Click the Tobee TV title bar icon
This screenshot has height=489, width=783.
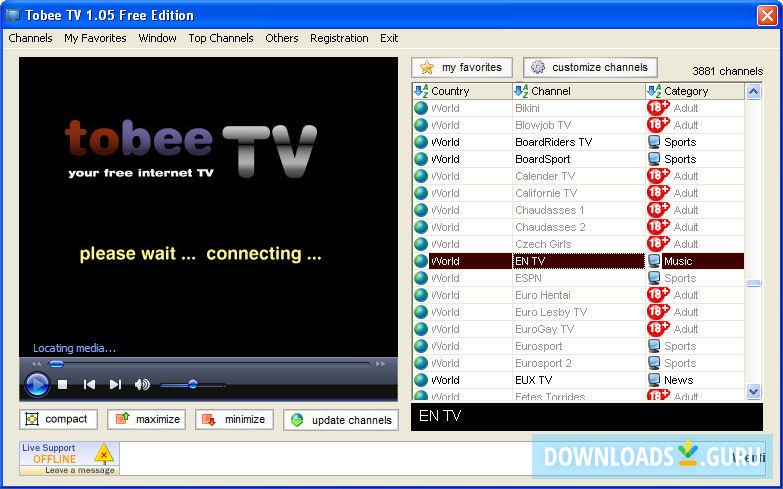click(x=12, y=15)
